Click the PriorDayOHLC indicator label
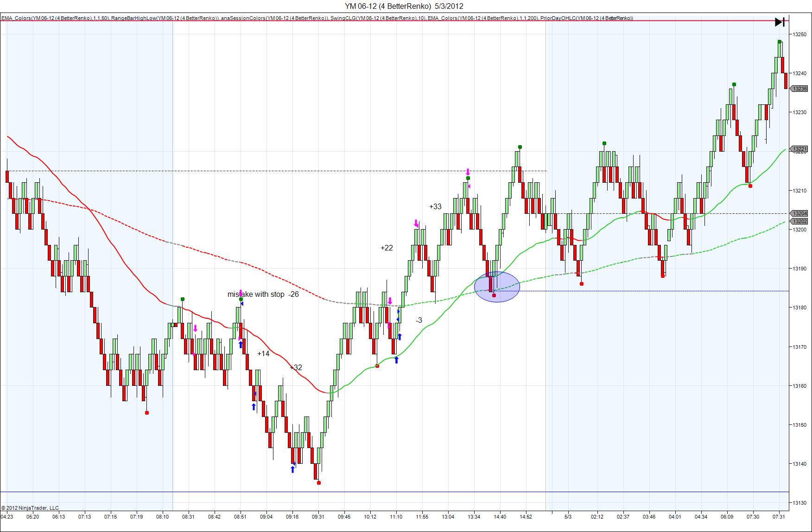The image size is (812, 532). click(587, 18)
